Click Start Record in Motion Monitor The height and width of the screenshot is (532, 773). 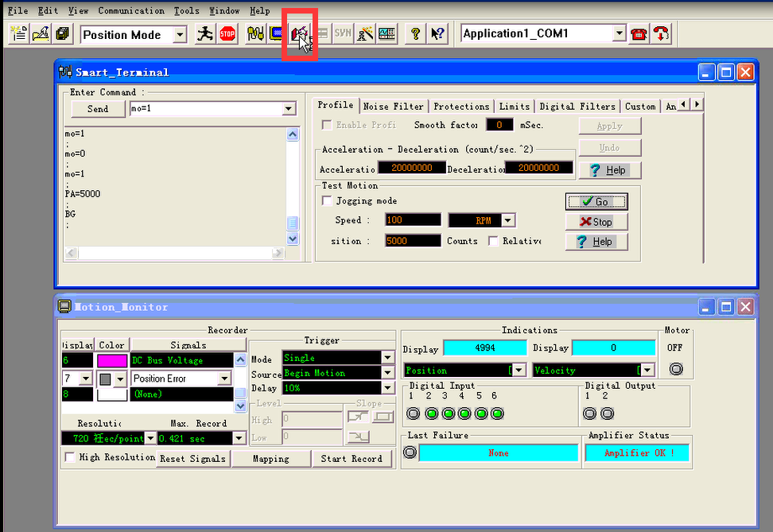[x=352, y=458]
